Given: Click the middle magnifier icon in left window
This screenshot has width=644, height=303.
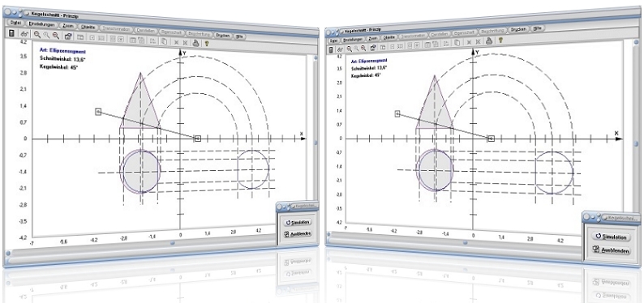Looking at the screenshot, I should 46,36.
